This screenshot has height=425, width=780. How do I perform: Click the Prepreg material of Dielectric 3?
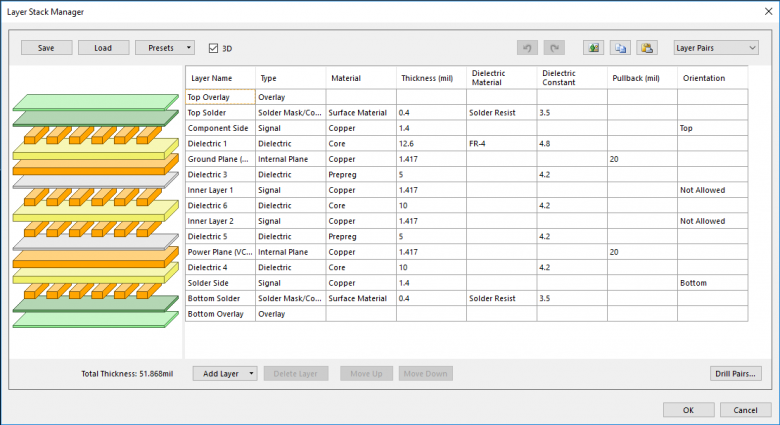361,174
